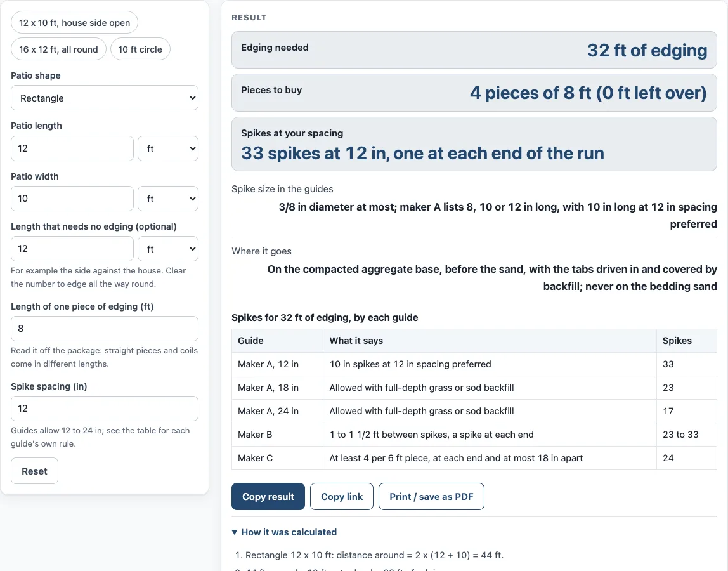Select the '32 ft of edging' result value
The width and height of the screenshot is (728, 571).
pyautogui.click(x=647, y=50)
